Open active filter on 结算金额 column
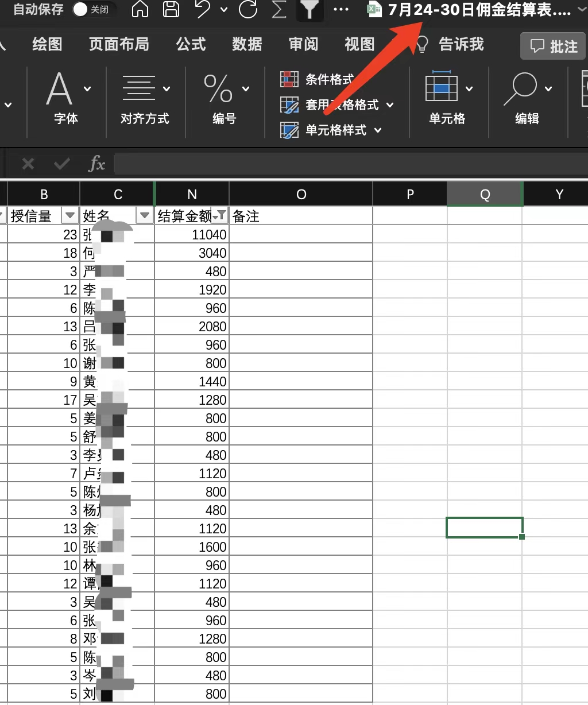Screen dimensions: 588x705 (x=220, y=216)
